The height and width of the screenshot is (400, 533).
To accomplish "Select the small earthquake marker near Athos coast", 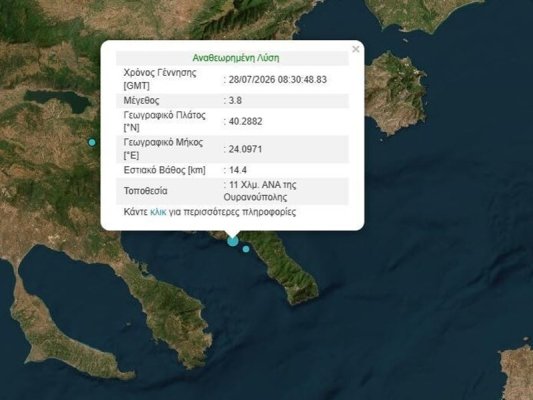I will 246,249.
